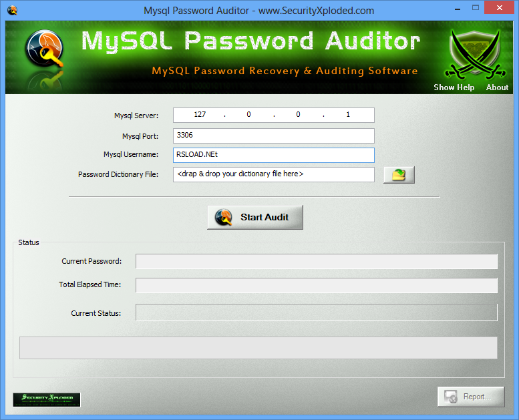Image resolution: width=519 pixels, height=420 pixels.
Task: Maximize the Mysql Password Auditor window
Action: (x=476, y=8)
